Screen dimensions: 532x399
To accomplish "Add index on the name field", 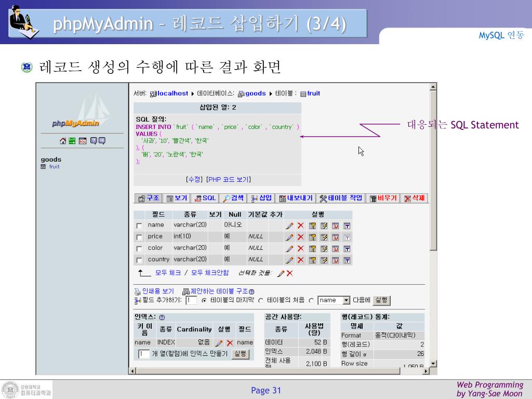I will [324, 226].
